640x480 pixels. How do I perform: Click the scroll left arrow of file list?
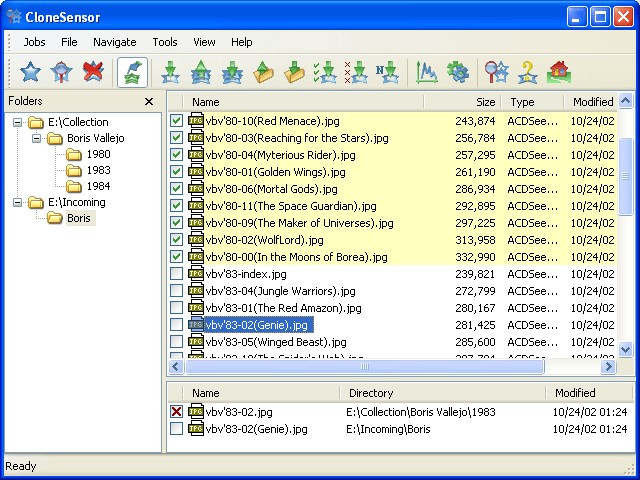coord(176,367)
